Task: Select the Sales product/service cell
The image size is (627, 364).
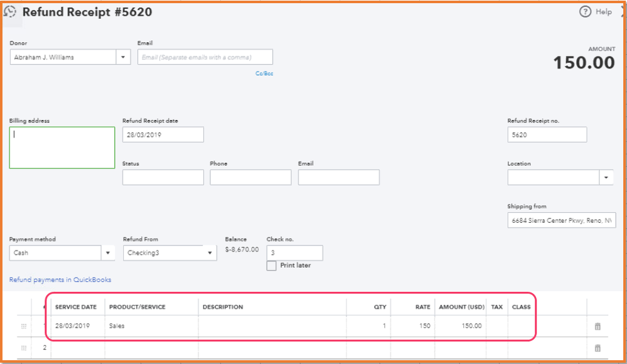Action: pos(151,326)
